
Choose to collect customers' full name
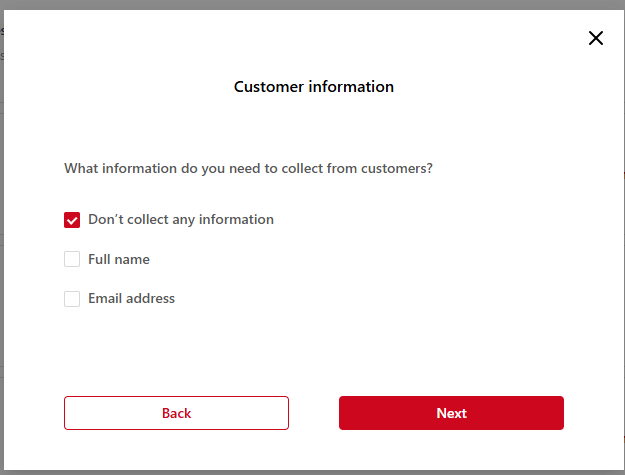click(x=72, y=259)
